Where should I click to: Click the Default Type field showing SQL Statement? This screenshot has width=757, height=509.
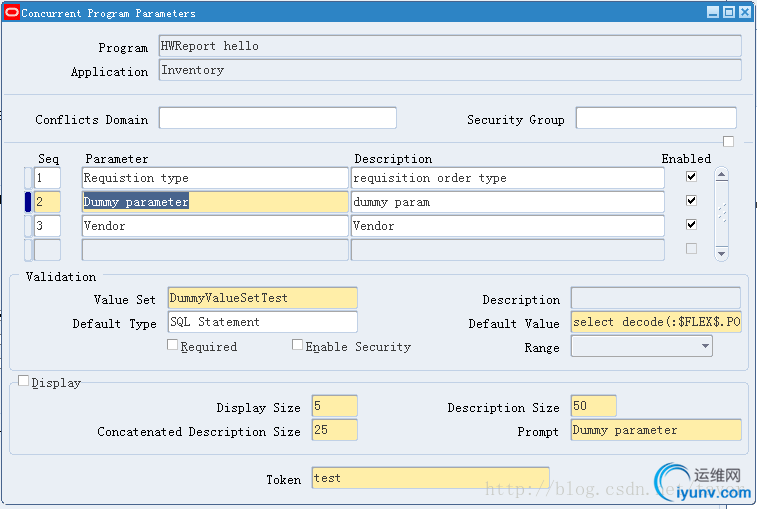coord(262,322)
